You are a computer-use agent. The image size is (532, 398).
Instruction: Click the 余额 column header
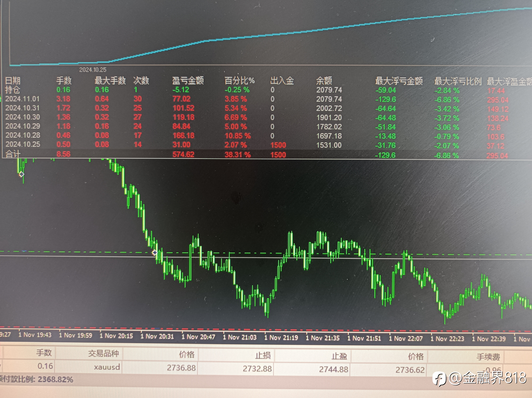324,81
